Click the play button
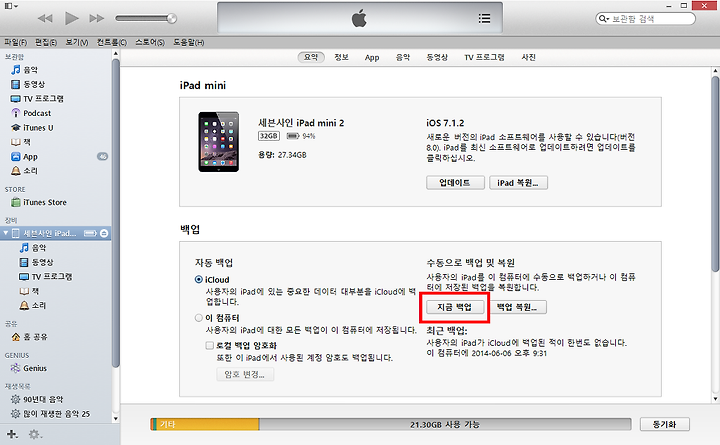This screenshot has height=445, width=720. click(x=71, y=18)
